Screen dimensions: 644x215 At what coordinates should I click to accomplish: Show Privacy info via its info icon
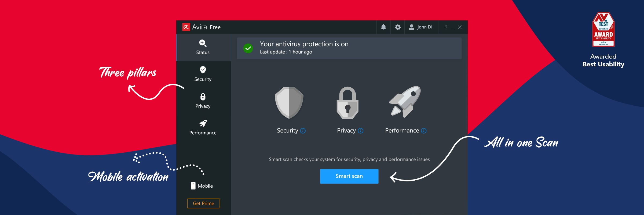[x=361, y=131]
